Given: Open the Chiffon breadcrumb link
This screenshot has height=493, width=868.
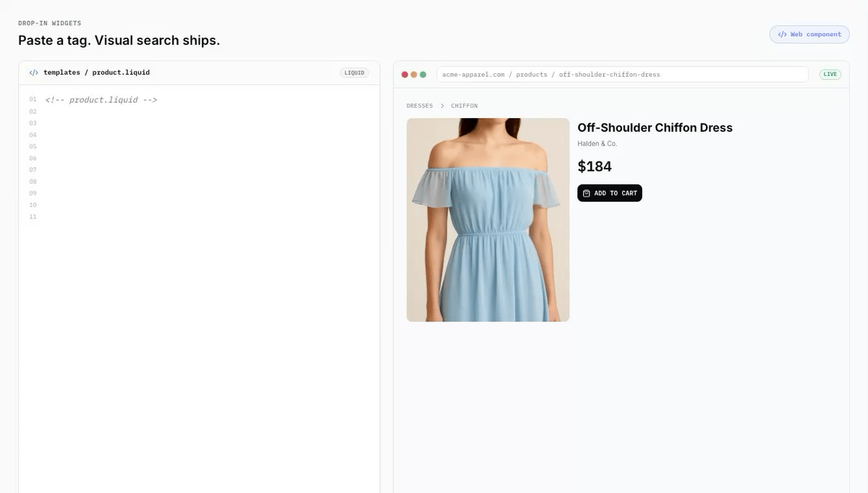Looking at the screenshot, I should click(464, 106).
